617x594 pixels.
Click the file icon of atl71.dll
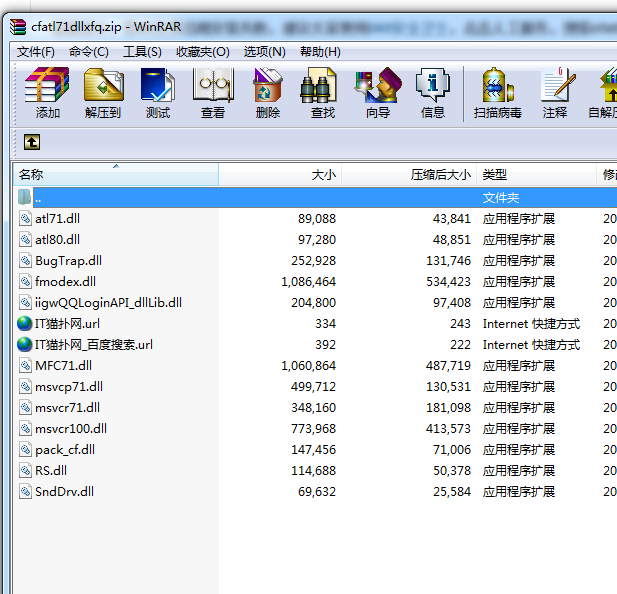click(25, 218)
